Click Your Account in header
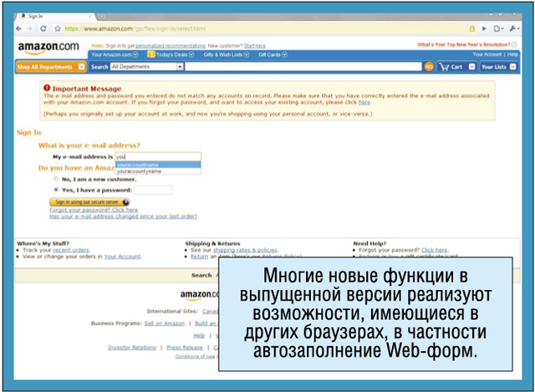Viewport: 535px width, 392px height. pyautogui.click(x=487, y=54)
